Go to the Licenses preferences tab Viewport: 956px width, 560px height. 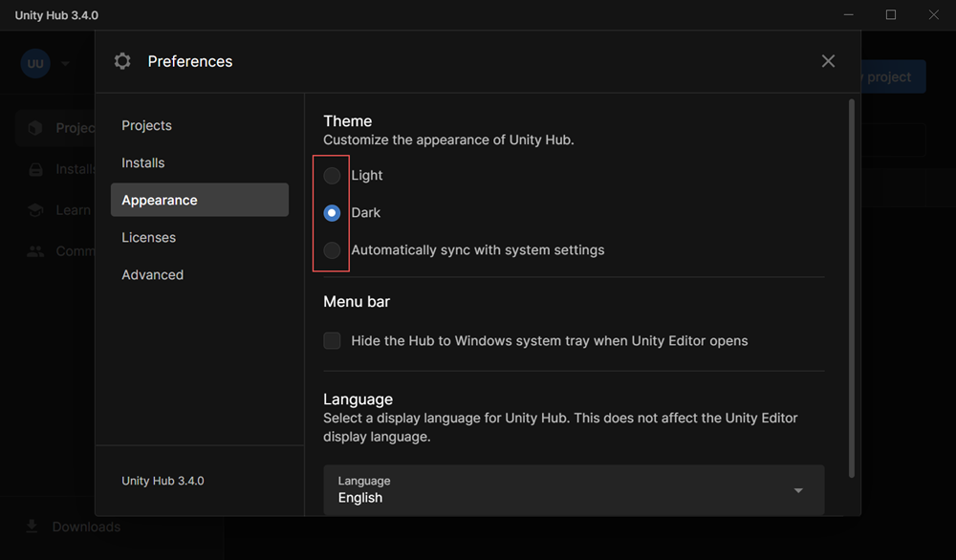click(148, 238)
